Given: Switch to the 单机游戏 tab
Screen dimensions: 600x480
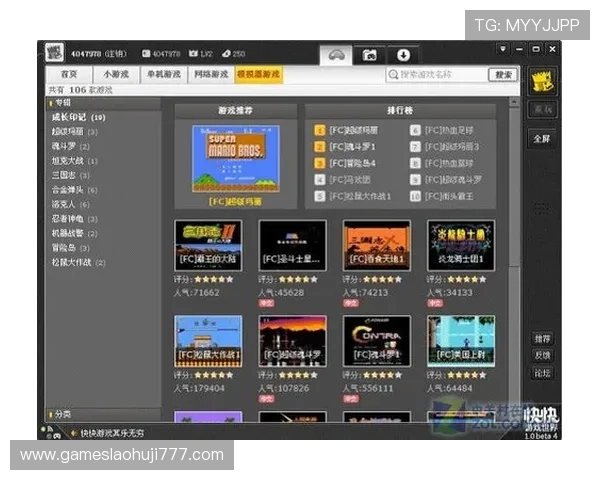Looking at the screenshot, I should 164,74.
